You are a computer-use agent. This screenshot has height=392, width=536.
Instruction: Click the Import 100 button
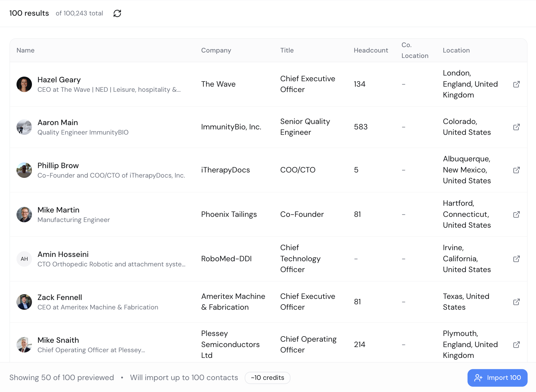[497, 378]
